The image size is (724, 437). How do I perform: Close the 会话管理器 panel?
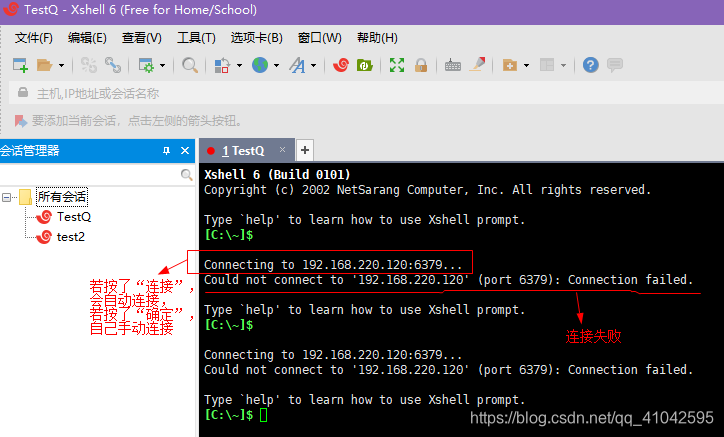(185, 151)
